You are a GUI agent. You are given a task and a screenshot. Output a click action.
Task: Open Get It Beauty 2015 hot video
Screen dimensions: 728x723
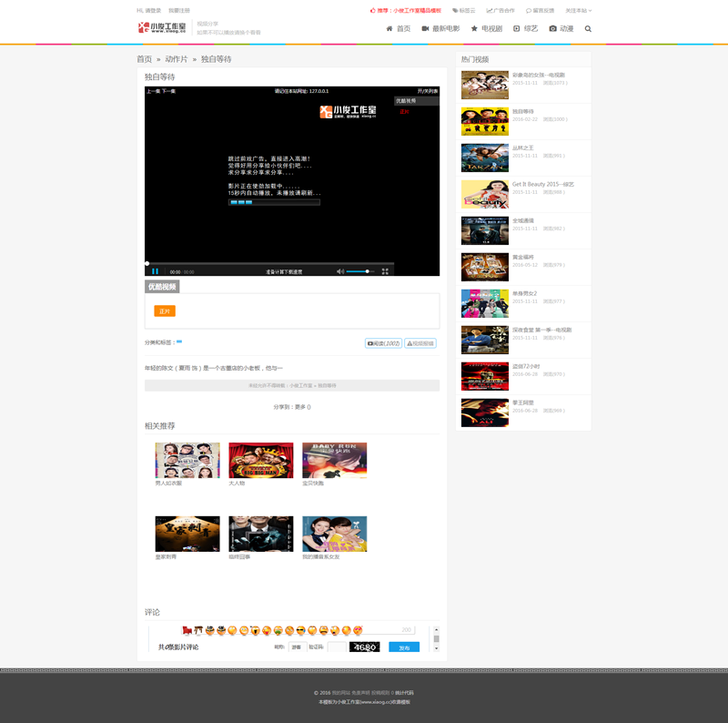542,185
